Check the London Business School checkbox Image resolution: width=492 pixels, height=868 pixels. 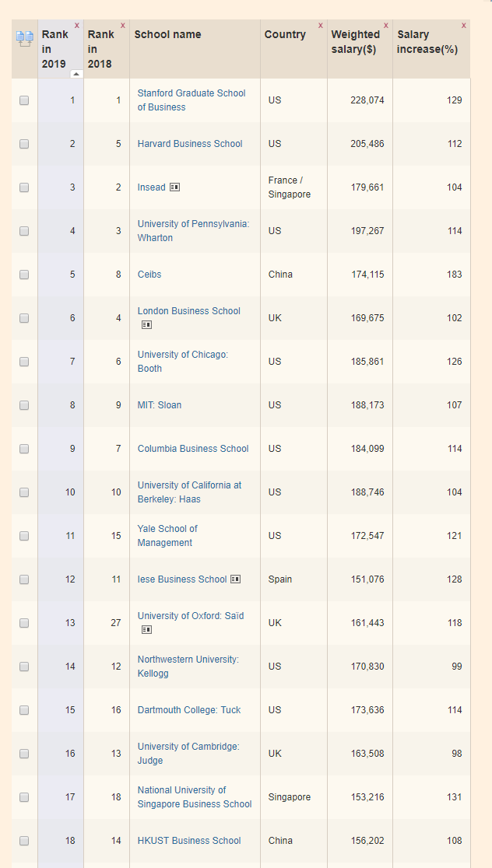click(24, 318)
